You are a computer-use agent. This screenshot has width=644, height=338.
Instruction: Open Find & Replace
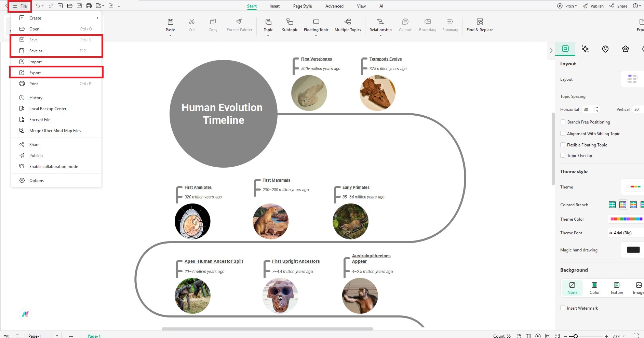tap(480, 25)
